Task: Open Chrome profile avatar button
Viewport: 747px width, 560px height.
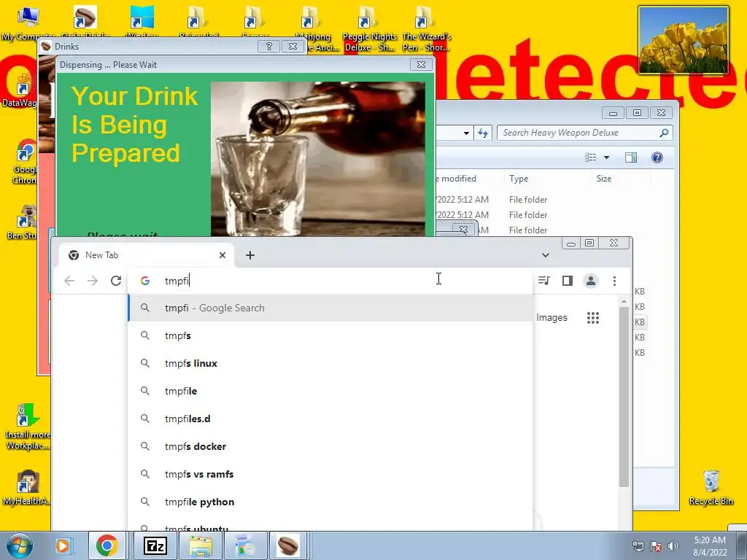Action: coord(591,281)
